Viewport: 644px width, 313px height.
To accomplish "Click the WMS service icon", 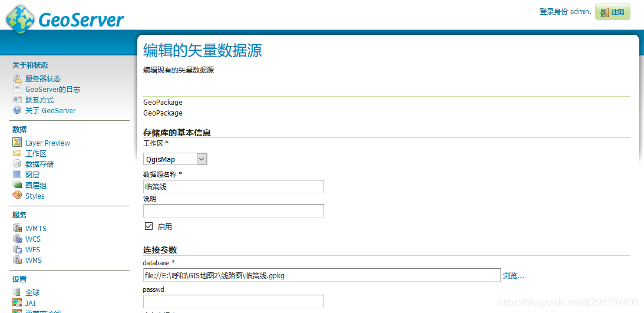I will (17, 260).
